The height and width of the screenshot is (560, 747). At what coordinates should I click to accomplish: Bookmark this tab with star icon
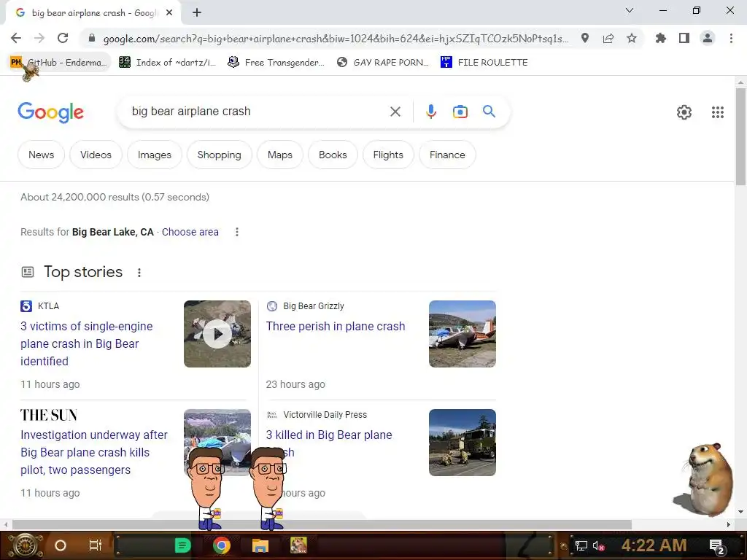632,38
